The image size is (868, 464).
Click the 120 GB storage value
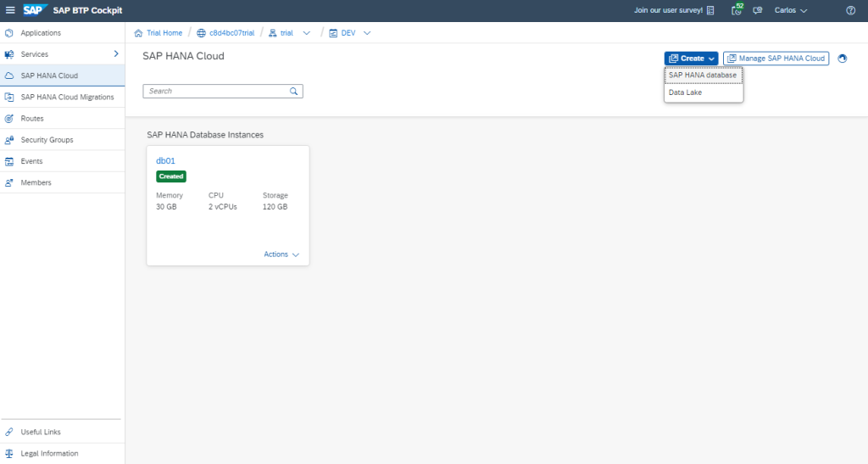point(275,207)
